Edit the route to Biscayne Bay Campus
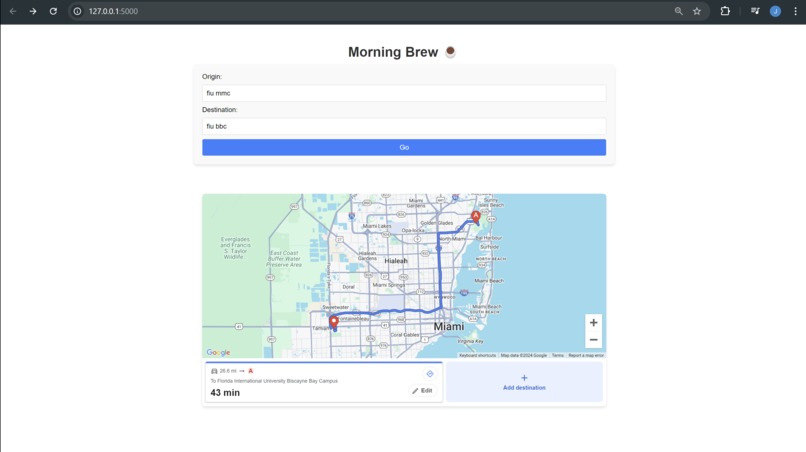This screenshot has height=452, width=806. coord(423,391)
